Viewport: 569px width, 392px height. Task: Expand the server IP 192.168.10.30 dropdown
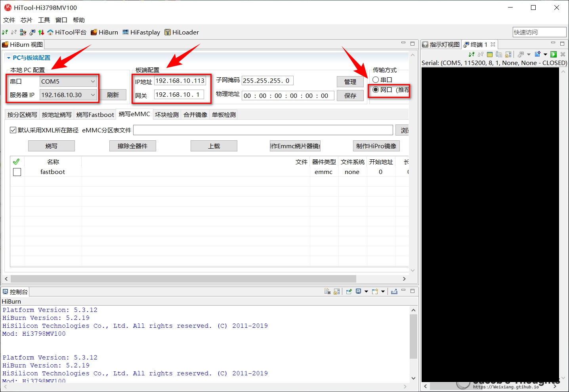[93, 95]
